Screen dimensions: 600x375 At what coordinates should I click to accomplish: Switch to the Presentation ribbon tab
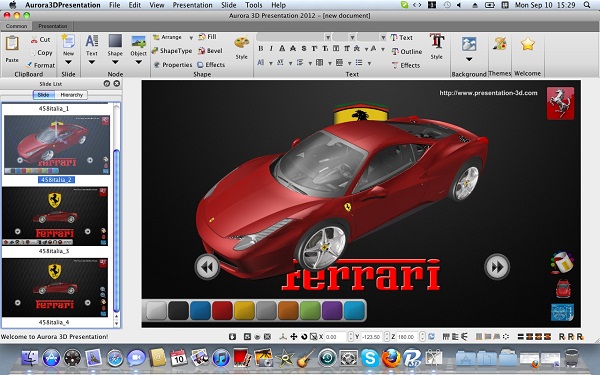click(53, 26)
